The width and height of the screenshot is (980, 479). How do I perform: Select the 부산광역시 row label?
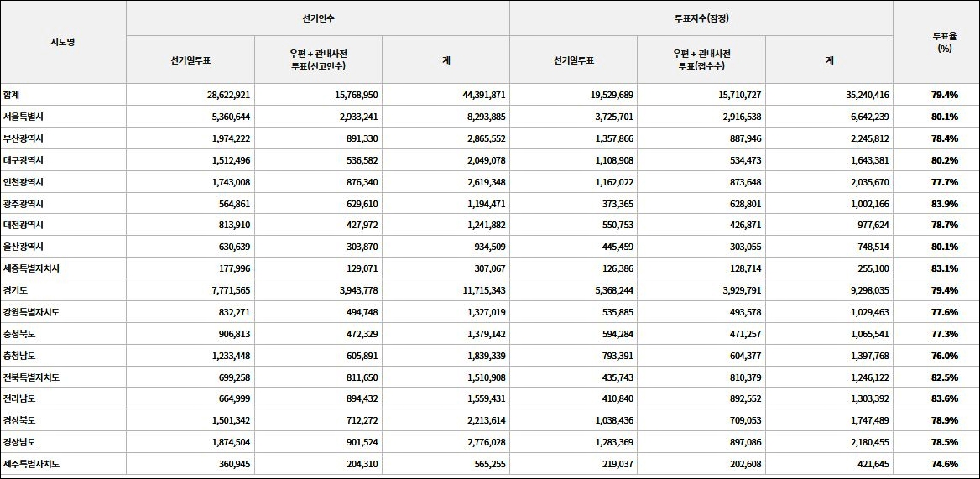click(23, 138)
